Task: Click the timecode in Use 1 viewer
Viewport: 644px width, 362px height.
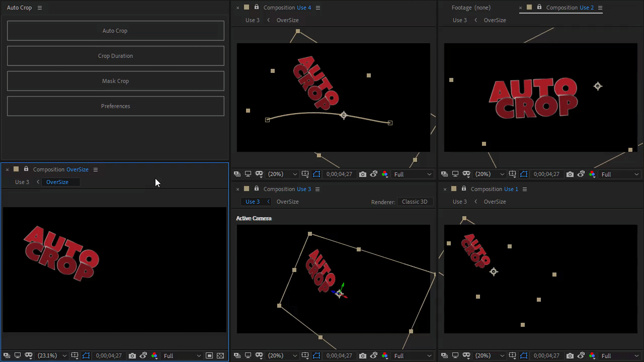Action: click(546, 356)
